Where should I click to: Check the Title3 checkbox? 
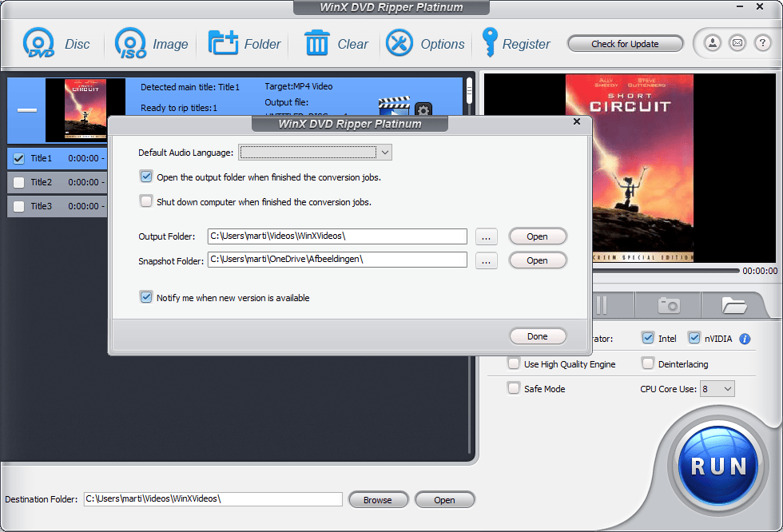(x=19, y=206)
